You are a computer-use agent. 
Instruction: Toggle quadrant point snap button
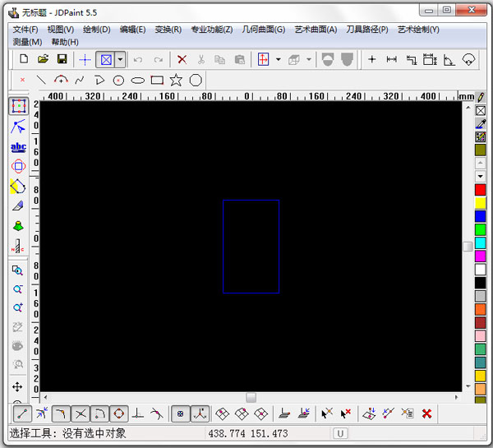tap(119, 413)
